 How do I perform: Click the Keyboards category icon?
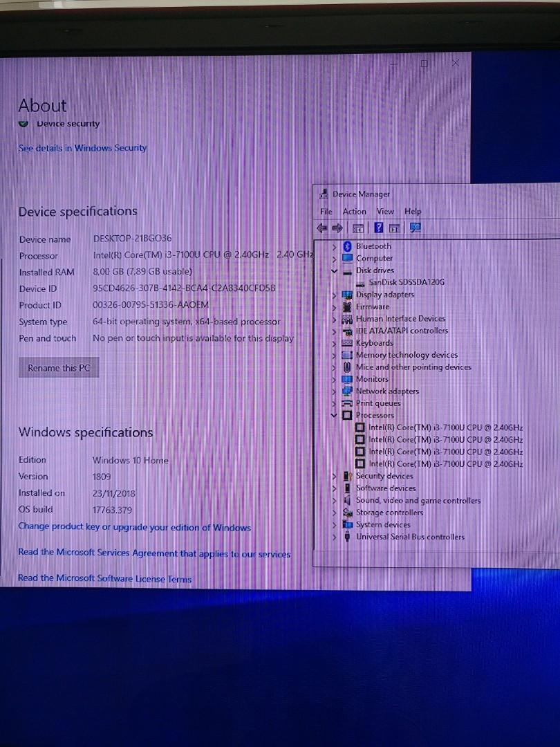pyautogui.click(x=347, y=343)
